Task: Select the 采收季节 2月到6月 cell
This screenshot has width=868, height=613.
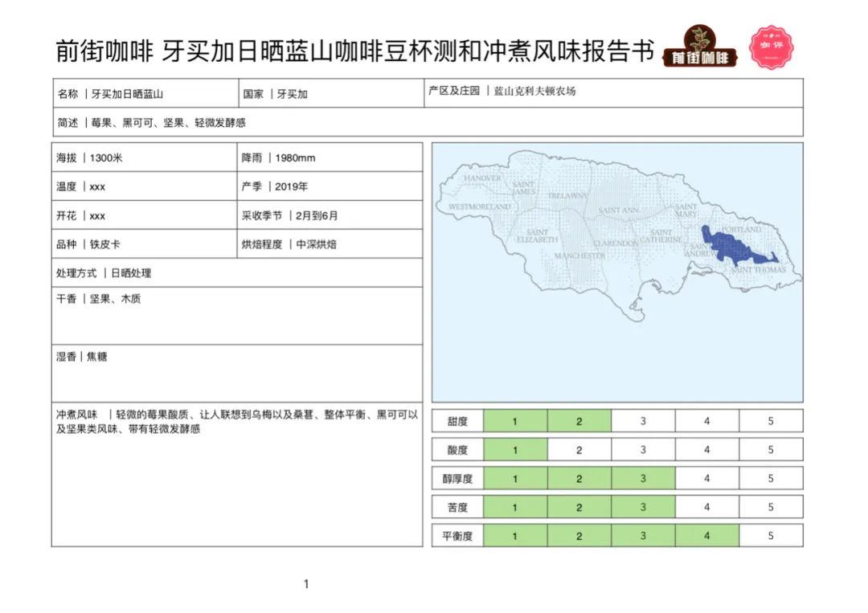Action: (330, 215)
